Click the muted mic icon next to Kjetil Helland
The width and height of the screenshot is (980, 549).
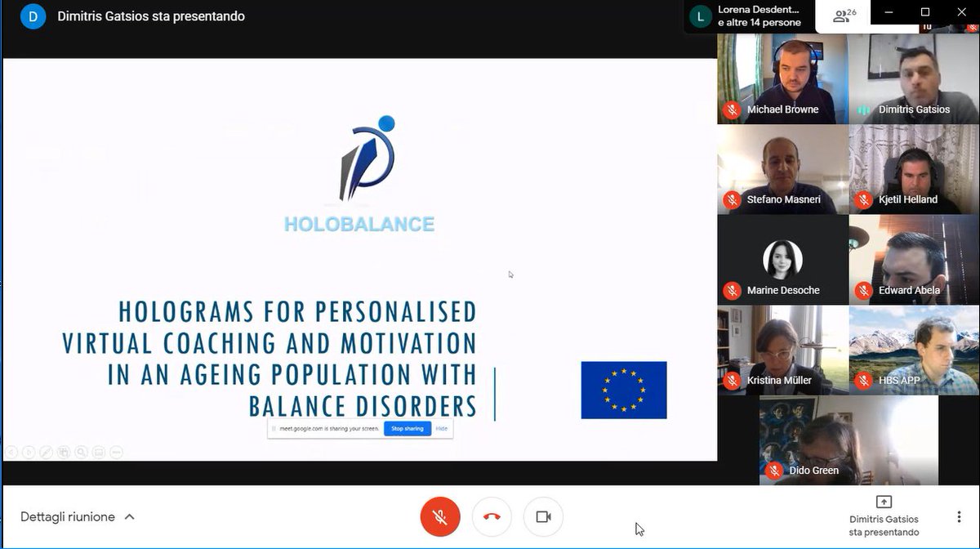[864, 199]
